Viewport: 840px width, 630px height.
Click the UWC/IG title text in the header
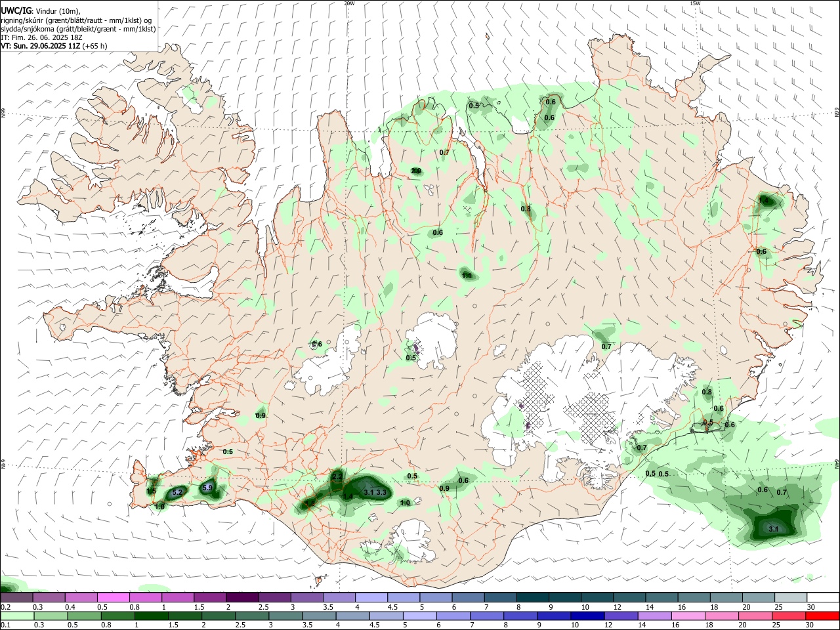(x=16, y=11)
